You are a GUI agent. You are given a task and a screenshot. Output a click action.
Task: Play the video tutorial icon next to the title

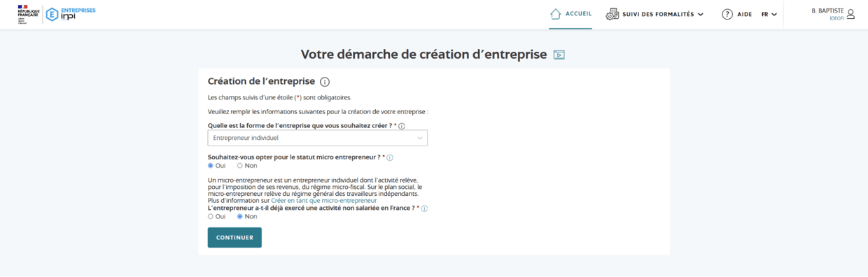click(x=559, y=55)
